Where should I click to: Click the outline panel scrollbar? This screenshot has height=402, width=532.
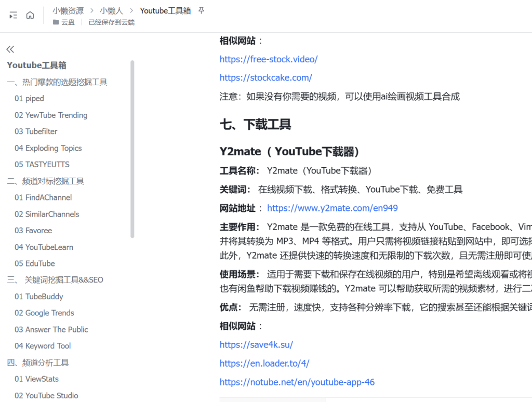tap(132, 149)
